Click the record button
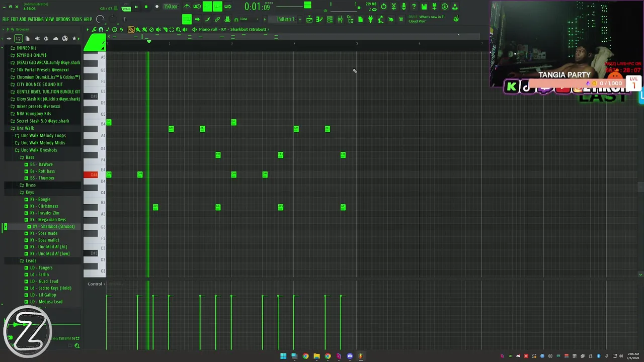Viewport: 644px width, 362px height. [x=157, y=7]
